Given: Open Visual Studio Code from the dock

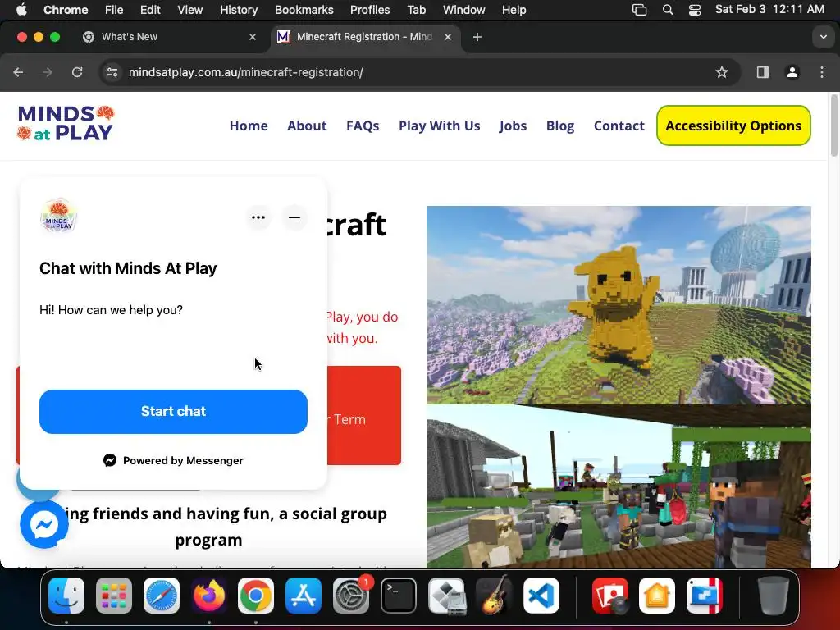Looking at the screenshot, I should click(x=541, y=596).
